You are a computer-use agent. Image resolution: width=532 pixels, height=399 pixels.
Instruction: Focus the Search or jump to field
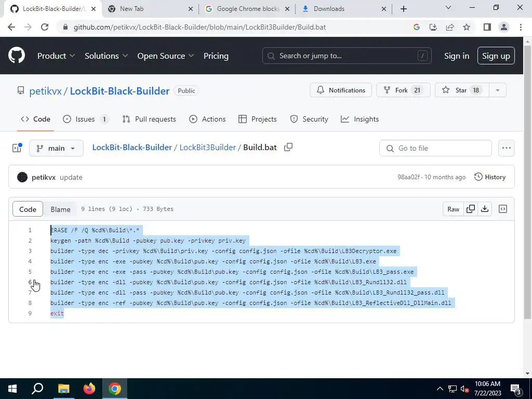[x=347, y=56]
